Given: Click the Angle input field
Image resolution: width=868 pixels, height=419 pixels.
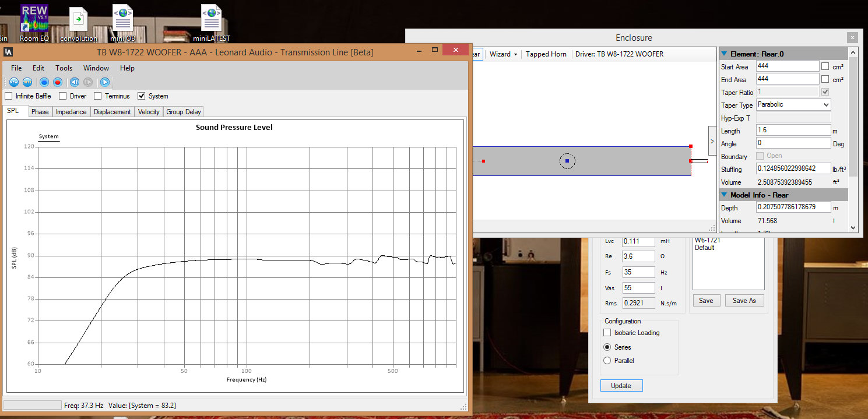Looking at the screenshot, I should [793, 143].
